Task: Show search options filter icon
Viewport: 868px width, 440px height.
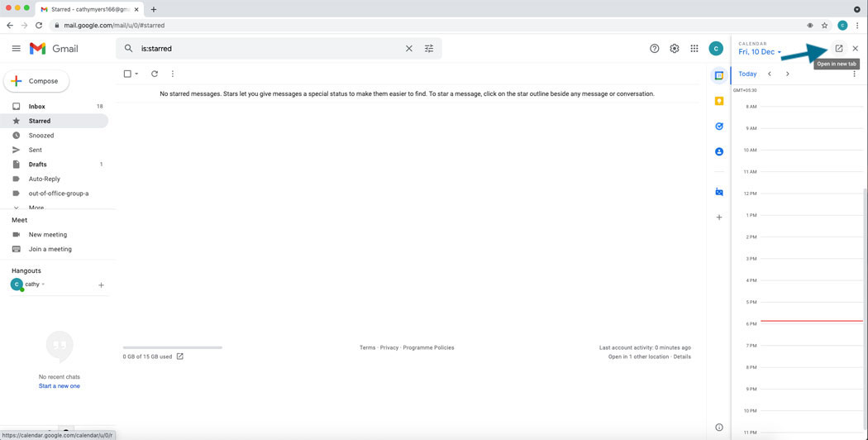Action: [x=429, y=49]
